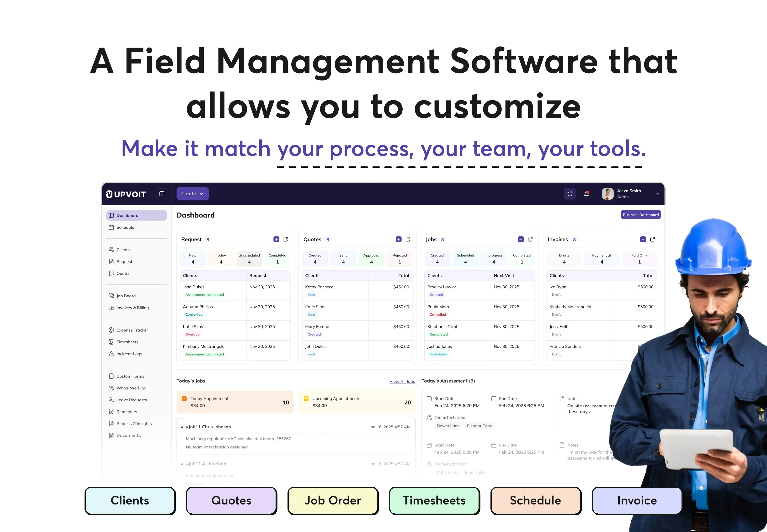
Task: Add a new Job with plus icon
Action: pyautogui.click(x=520, y=239)
